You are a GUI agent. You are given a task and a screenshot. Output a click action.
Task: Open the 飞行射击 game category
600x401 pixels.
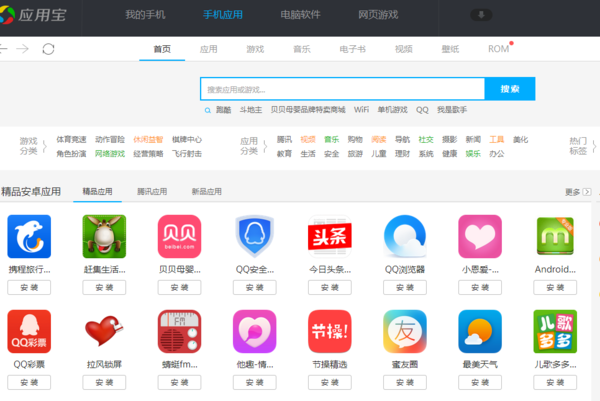(187, 154)
